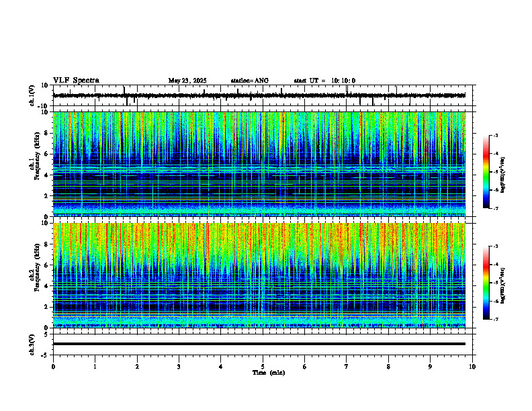Click the "4" kHz tick of ch.2
Viewport: 532px width, 411px height.
pyautogui.click(x=47, y=286)
